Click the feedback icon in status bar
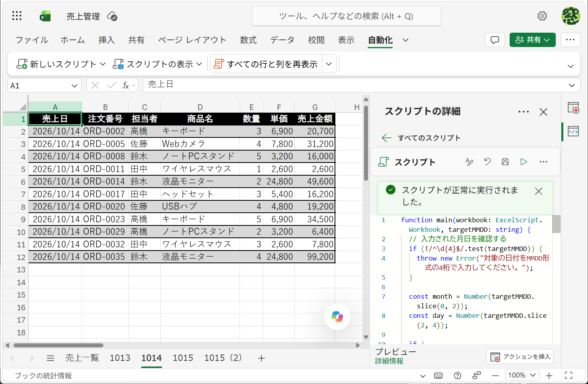Screen dimensions: 588x384 [476, 375]
